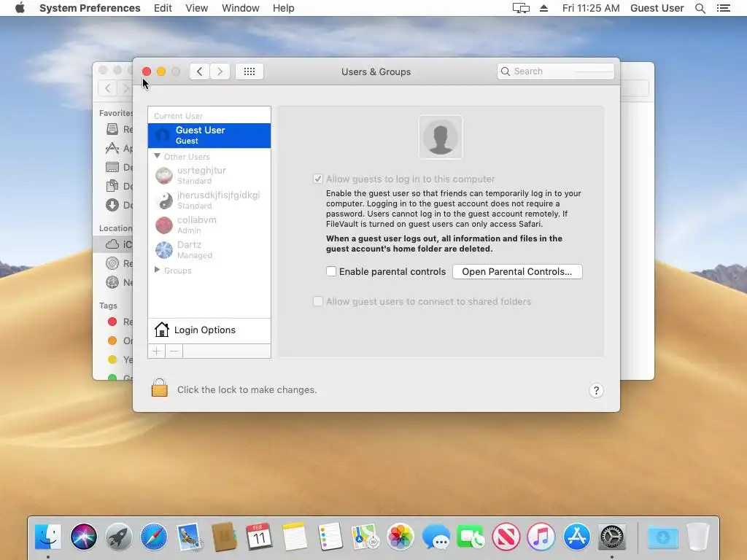
Task: Click the guest user profile picture
Action: pyautogui.click(x=440, y=137)
